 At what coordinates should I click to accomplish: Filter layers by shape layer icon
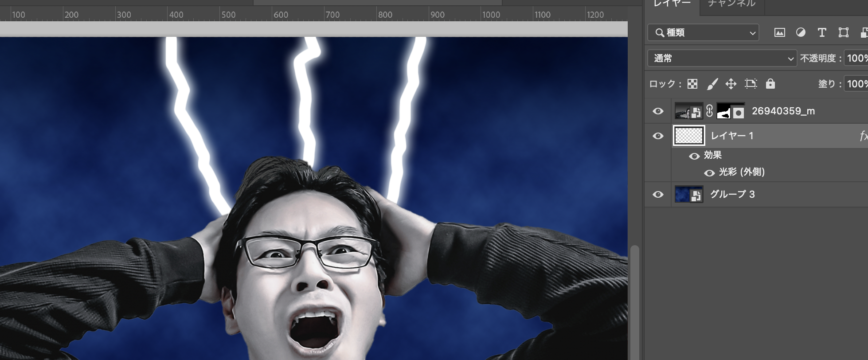click(843, 32)
